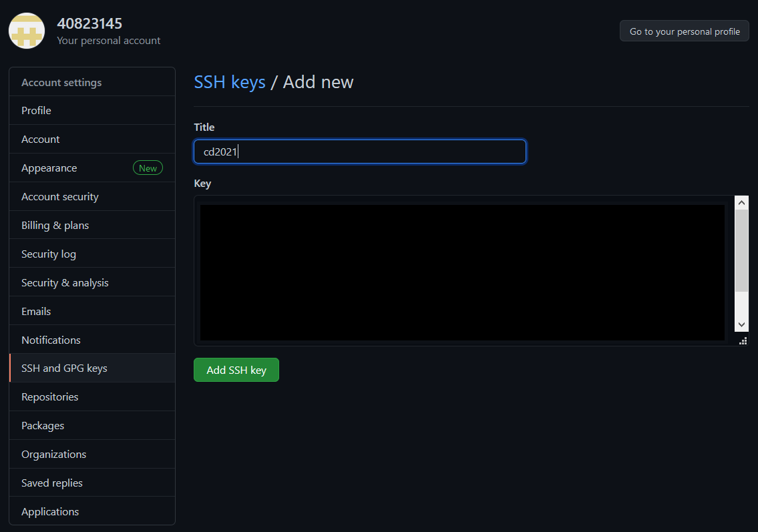Open Emails settings
Viewport: 758px width, 532px height.
[x=92, y=311]
